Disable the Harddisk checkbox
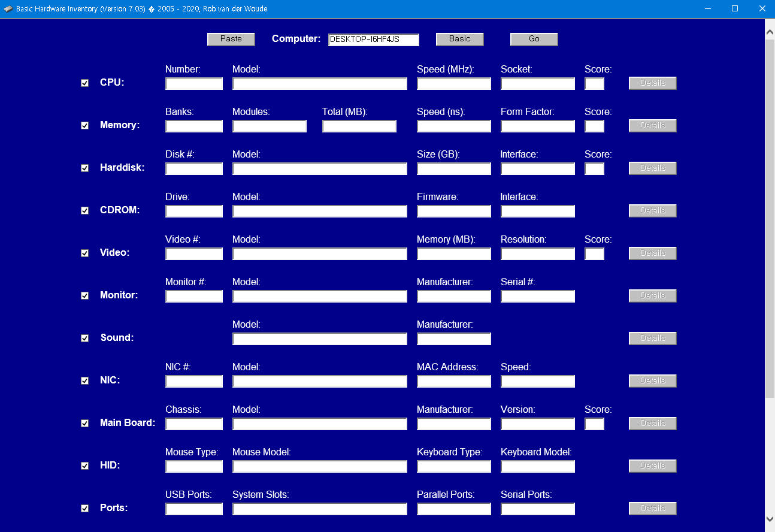The image size is (775, 532). (x=84, y=168)
